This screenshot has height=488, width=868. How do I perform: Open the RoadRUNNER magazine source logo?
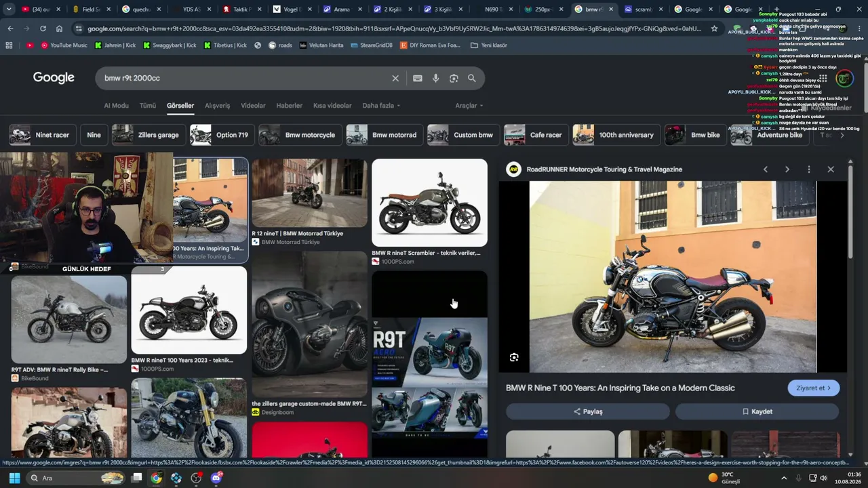tap(514, 169)
